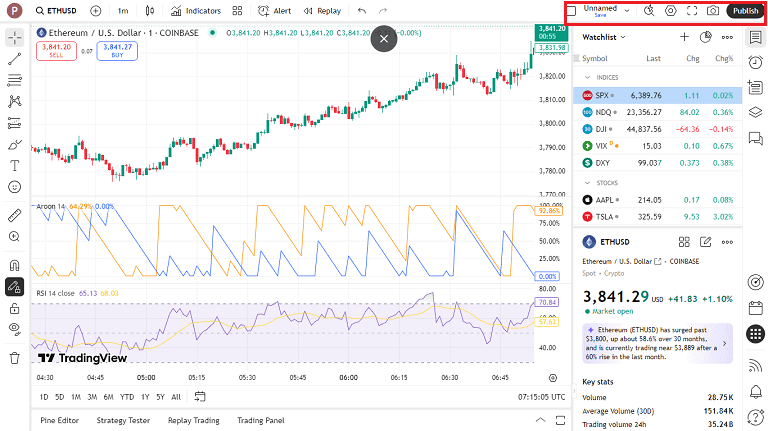
Task: Open the Fibonacci tools group
Action: click(x=15, y=80)
